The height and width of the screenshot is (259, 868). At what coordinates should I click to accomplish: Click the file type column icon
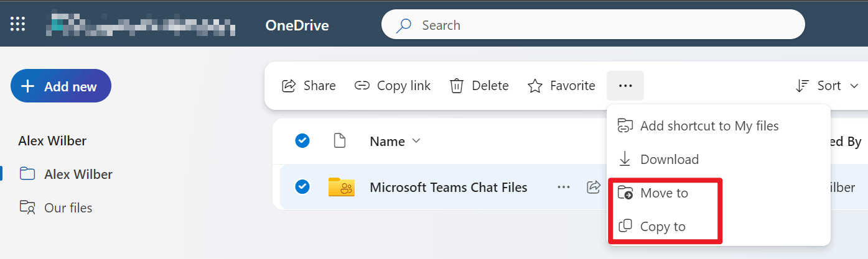[340, 141]
